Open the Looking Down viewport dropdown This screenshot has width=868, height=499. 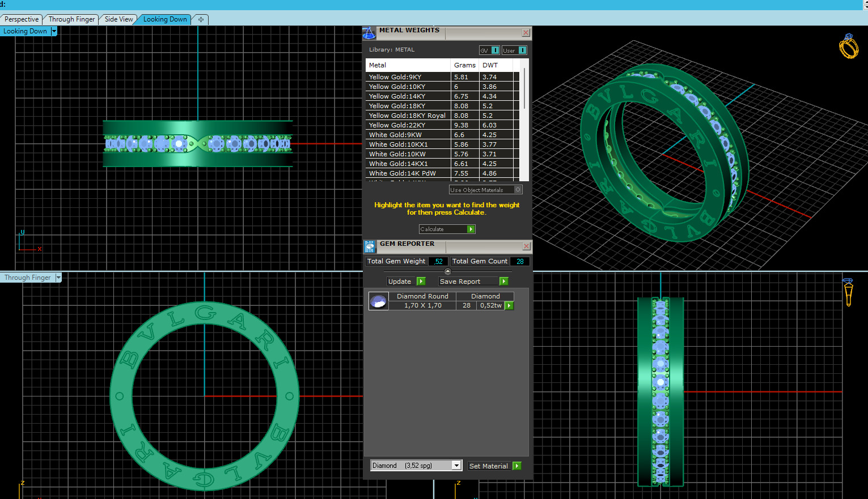click(54, 31)
